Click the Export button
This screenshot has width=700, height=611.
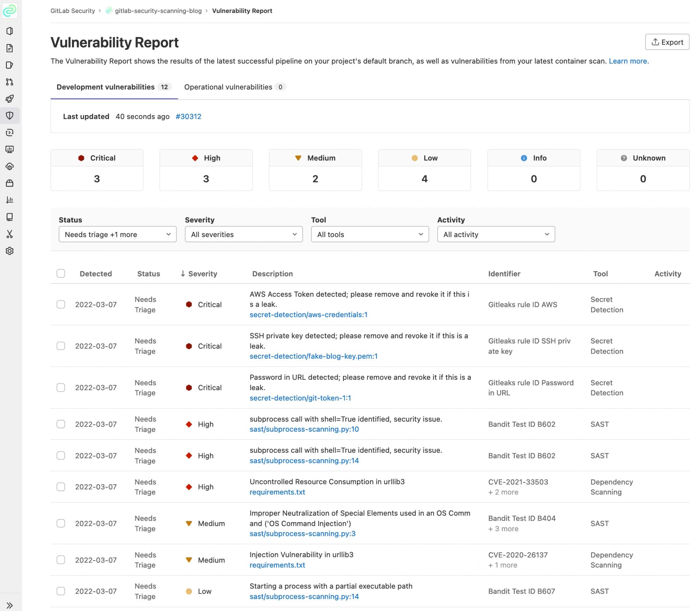click(667, 42)
